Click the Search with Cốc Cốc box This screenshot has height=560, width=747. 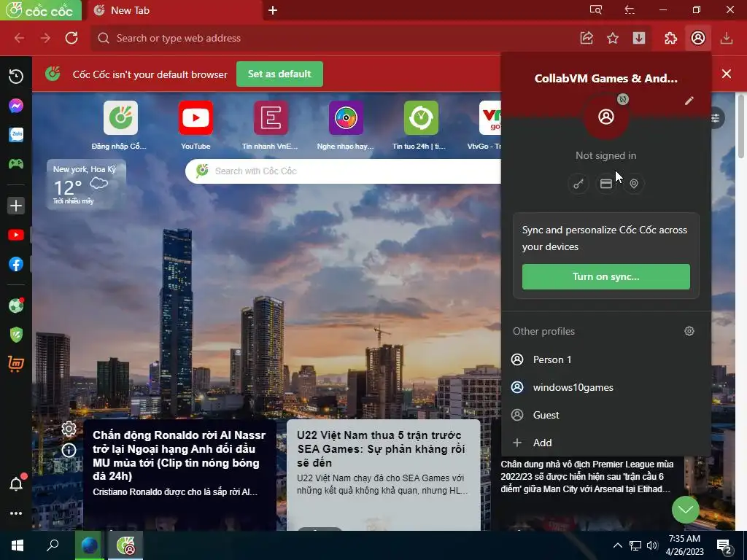[343, 171]
